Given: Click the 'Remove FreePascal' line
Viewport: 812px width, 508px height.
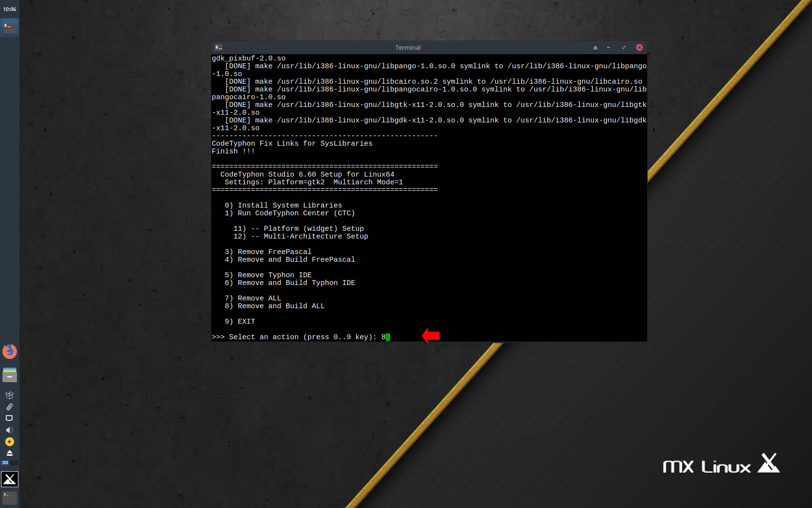Looking at the screenshot, I should [x=268, y=252].
